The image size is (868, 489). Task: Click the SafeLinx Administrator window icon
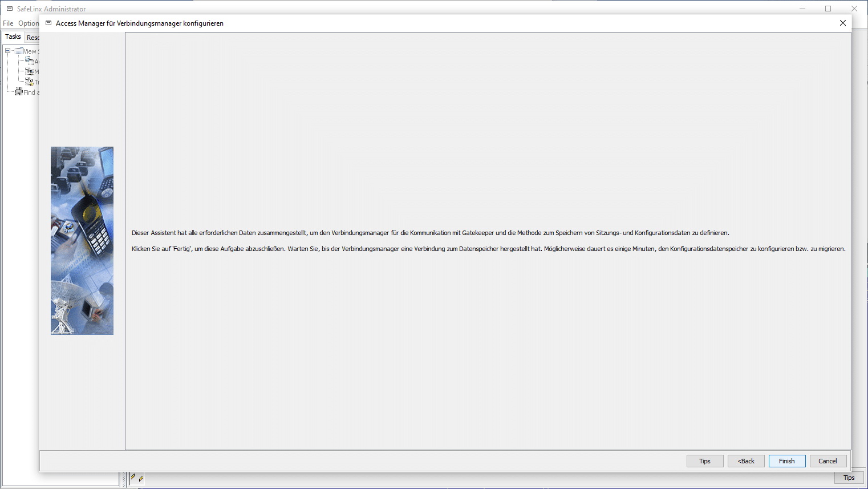coord(10,9)
